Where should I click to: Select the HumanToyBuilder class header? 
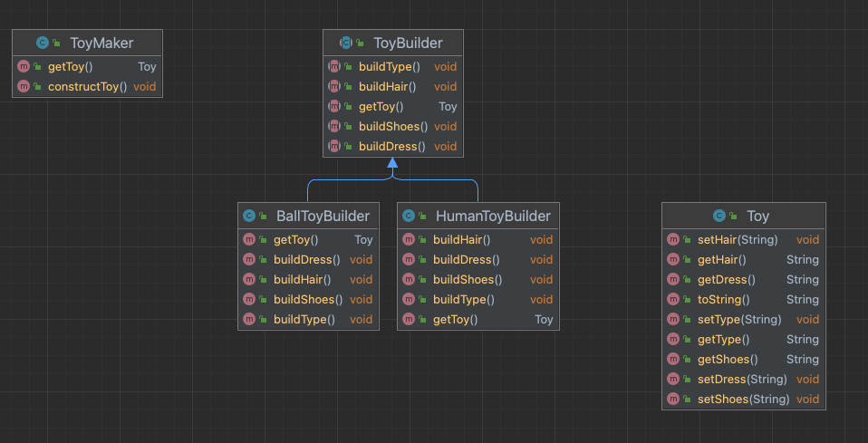[478, 216]
